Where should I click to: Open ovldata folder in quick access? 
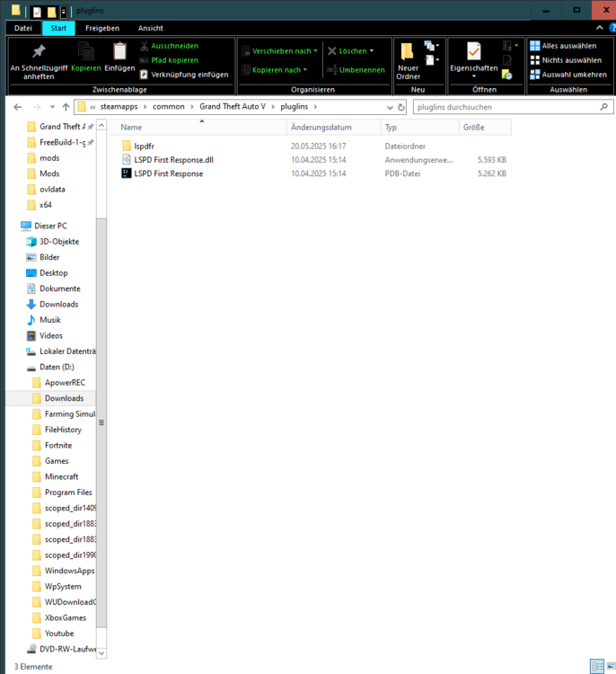coord(52,190)
